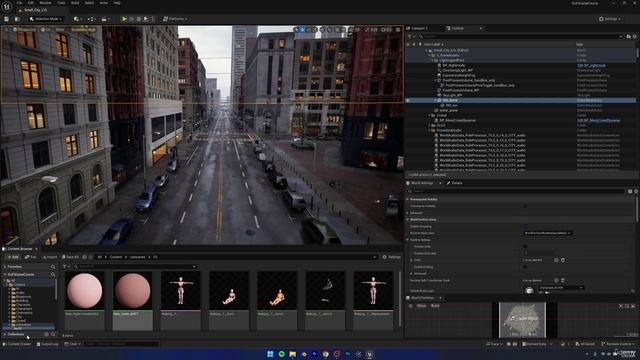
Task: Open the Runtime Hash Class dropdown
Action: pos(547,233)
